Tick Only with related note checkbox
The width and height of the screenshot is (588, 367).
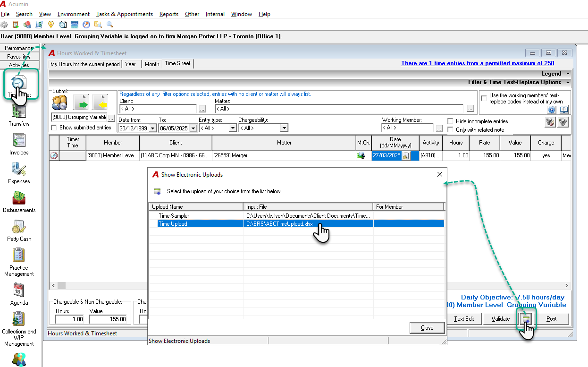click(x=451, y=130)
